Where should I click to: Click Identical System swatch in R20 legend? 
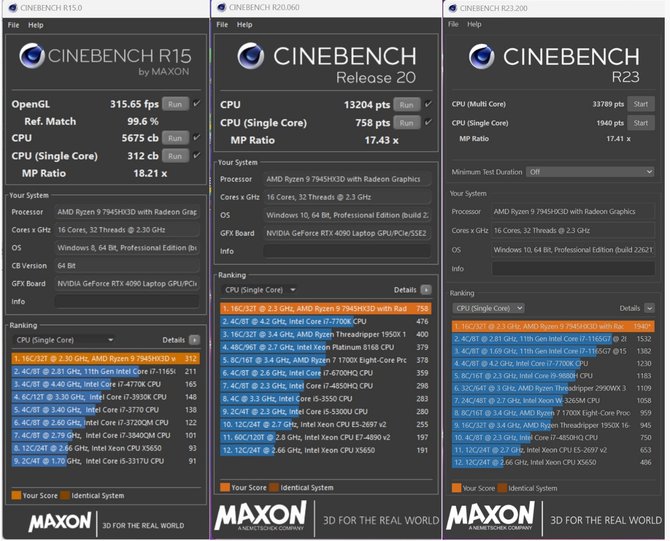(274, 488)
